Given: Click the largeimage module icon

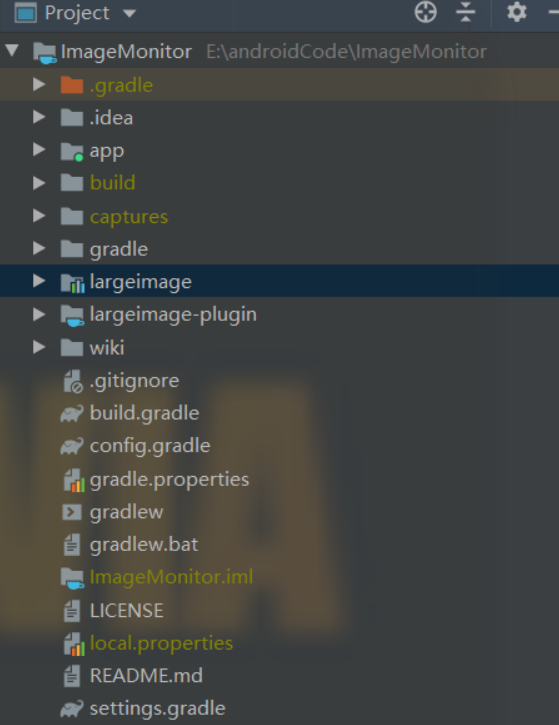Looking at the screenshot, I should (73, 282).
